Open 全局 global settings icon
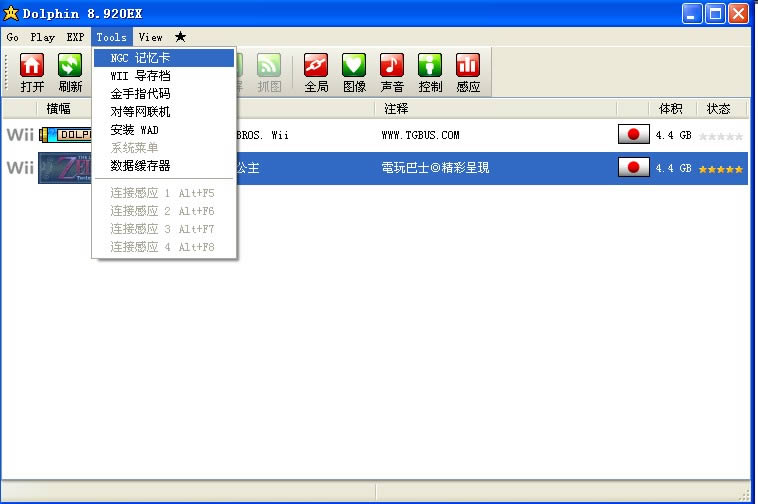 (x=316, y=65)
